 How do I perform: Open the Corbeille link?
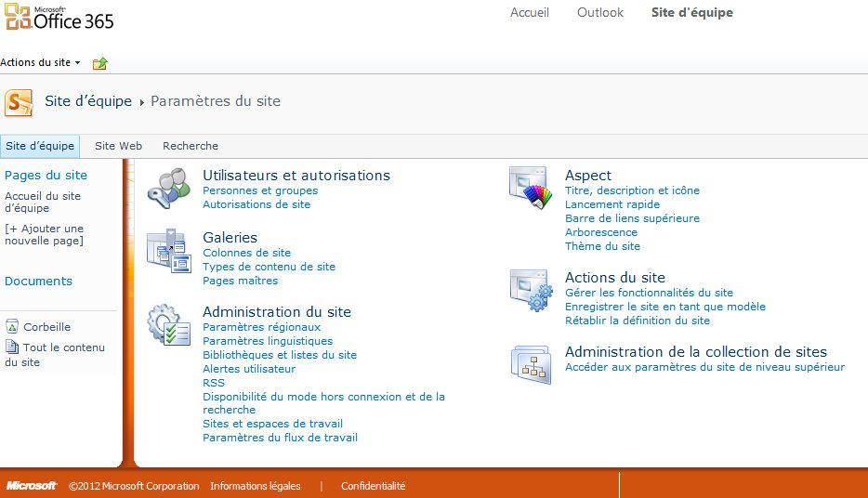pyautogui.click(x=47, y=327)
